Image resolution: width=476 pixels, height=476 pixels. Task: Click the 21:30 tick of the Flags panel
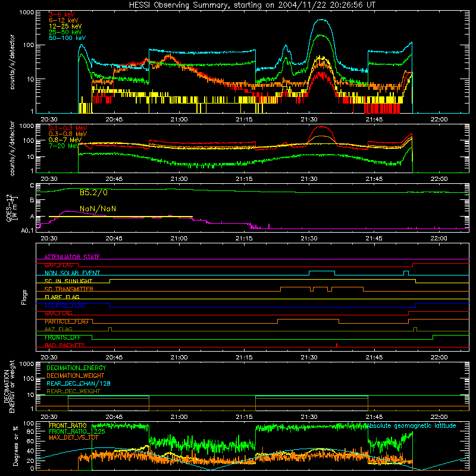click(309, 358)
